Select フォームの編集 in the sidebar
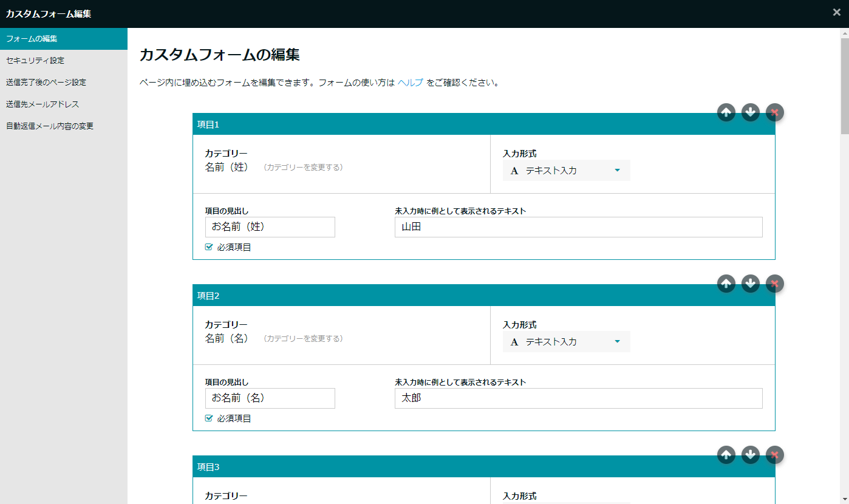This screenshot has width=849, height=504. pyautogui.click(x=64, y=39)
